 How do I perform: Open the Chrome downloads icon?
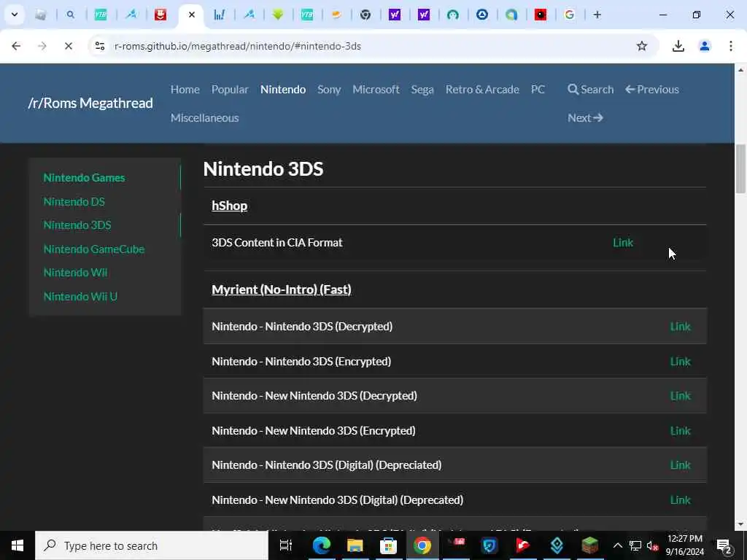(x=678, y=46)
